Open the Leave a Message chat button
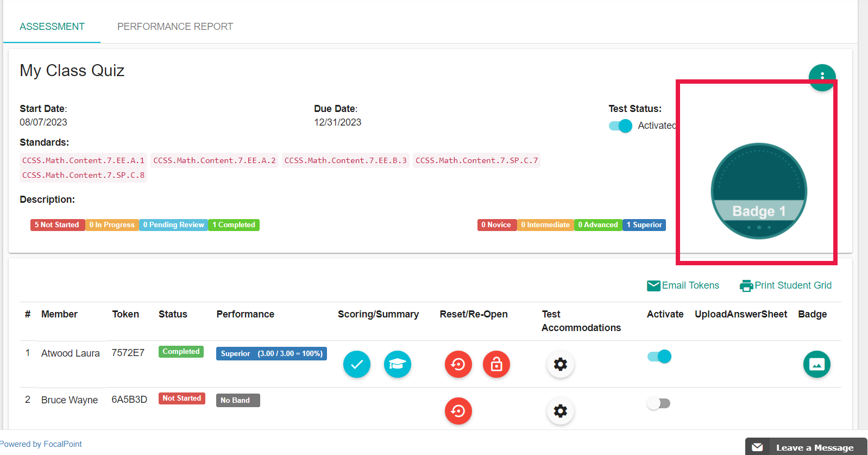Viewport: 868px width, 455px height. click(x=806, y=447)
